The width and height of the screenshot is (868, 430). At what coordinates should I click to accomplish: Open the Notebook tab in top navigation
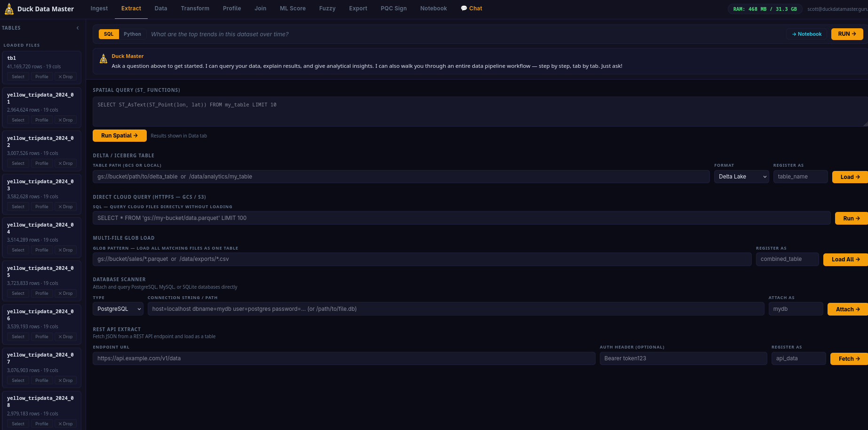click(x=434, y=8)
